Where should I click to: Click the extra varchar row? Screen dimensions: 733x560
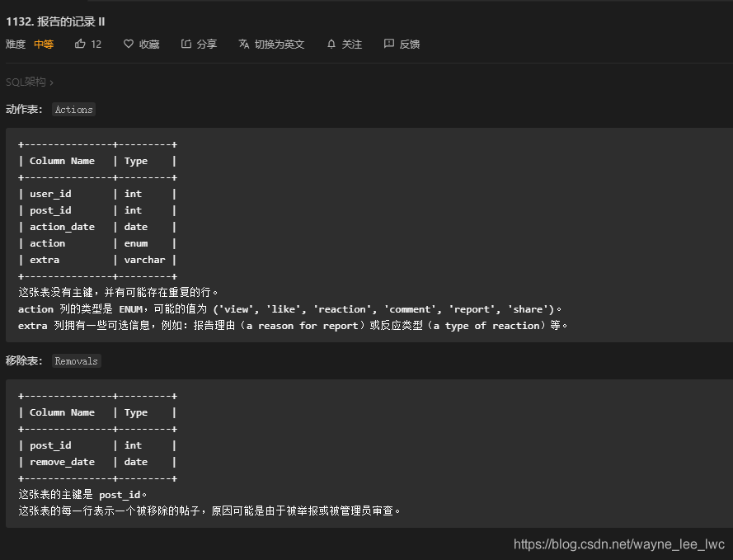pyautogui.click(x=97, y=260)
